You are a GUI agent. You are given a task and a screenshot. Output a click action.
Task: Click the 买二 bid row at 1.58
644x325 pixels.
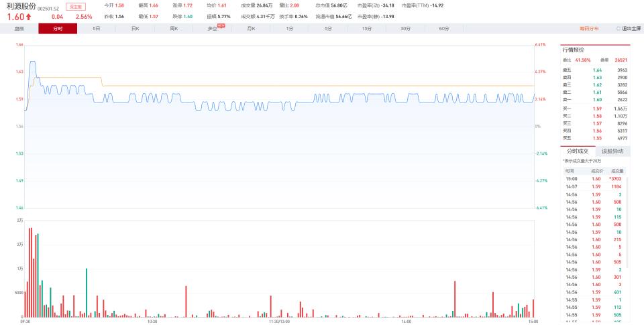tap(595, 116)
